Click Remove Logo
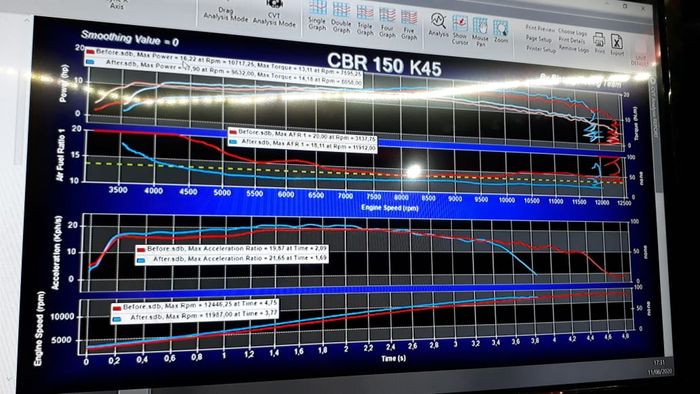This screenshot has height=394, width=700. (573, 50)
